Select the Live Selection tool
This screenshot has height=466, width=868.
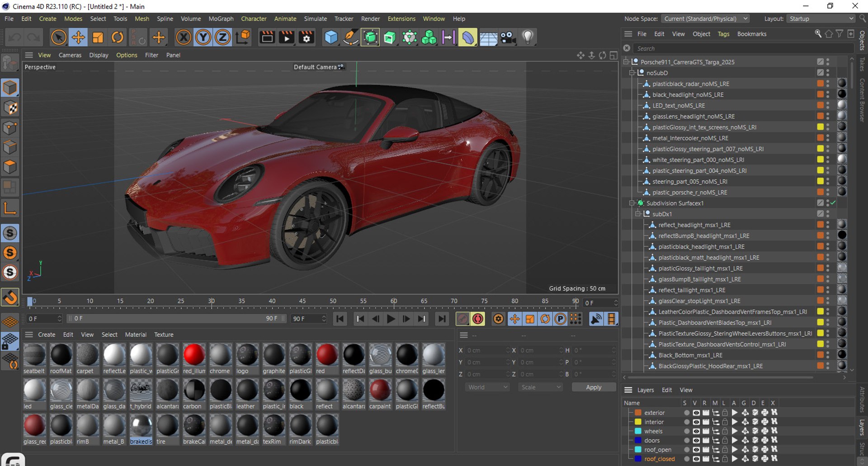59,38
